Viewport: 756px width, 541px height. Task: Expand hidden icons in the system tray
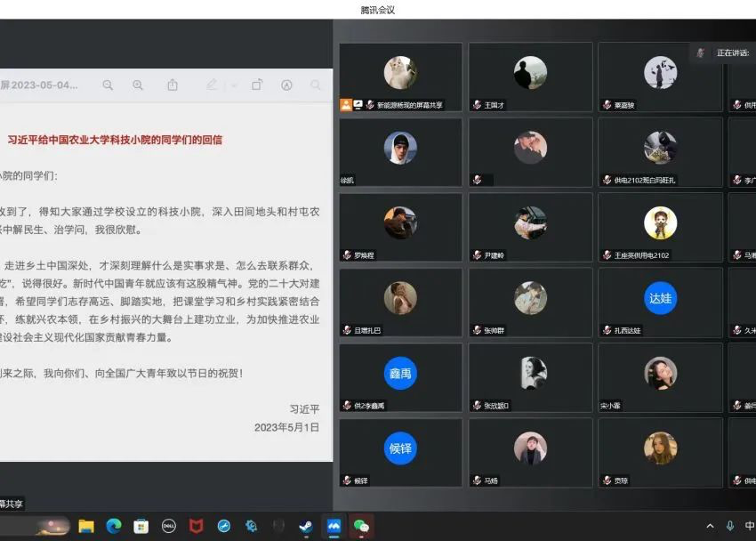click(709, 527)
